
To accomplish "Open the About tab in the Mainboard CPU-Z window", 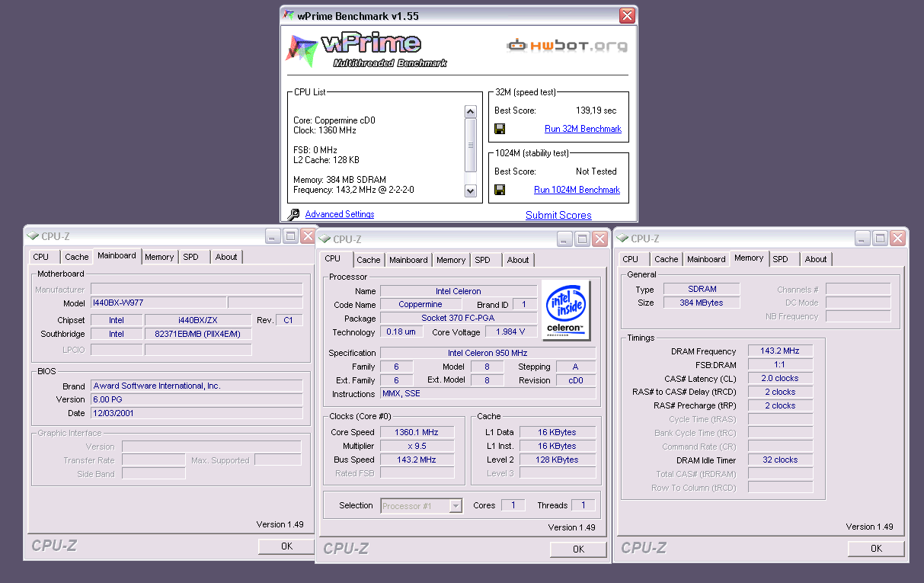I will (x=226, y=257).
